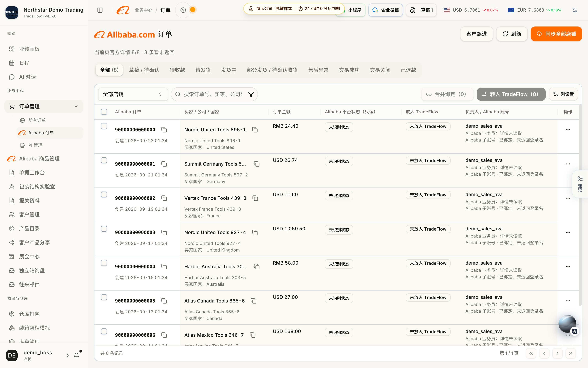Switch to the 售后异常 tab
Image resolution: width=588 pixels, height=368 pixels.
(318, 70)
